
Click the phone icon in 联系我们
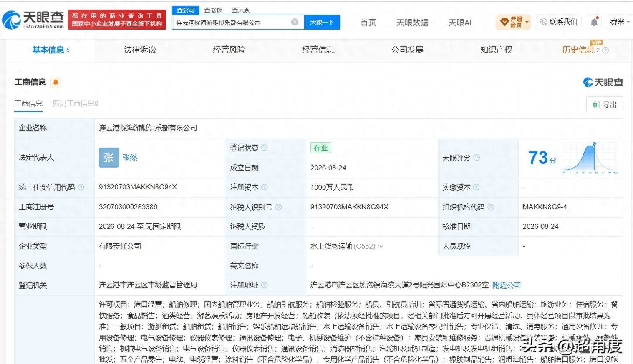tap(543, 22)
